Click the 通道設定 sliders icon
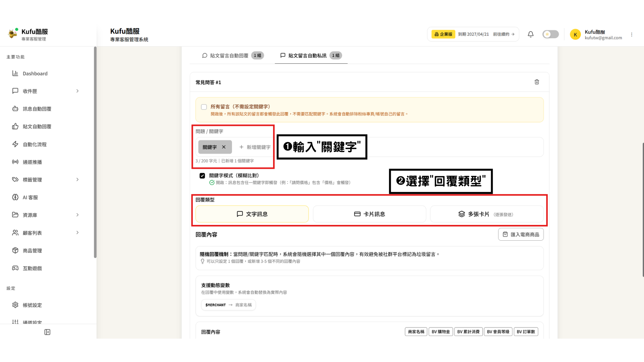This screenshot has width=644, height=362. click(15, 322)
